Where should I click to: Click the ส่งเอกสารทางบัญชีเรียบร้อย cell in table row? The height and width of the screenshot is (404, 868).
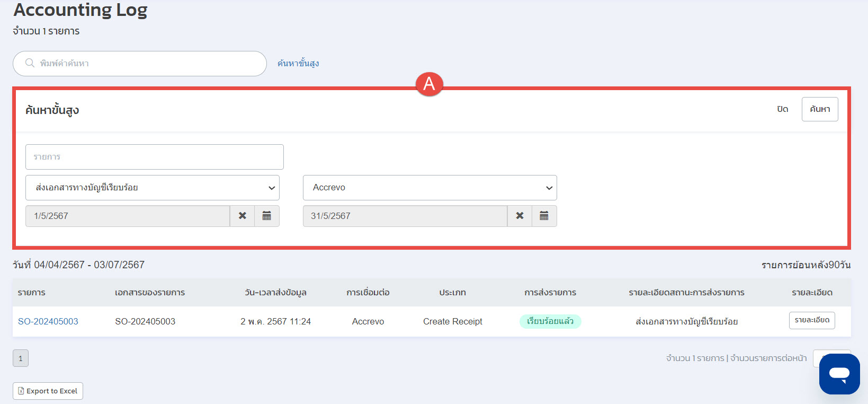[687, 321]
